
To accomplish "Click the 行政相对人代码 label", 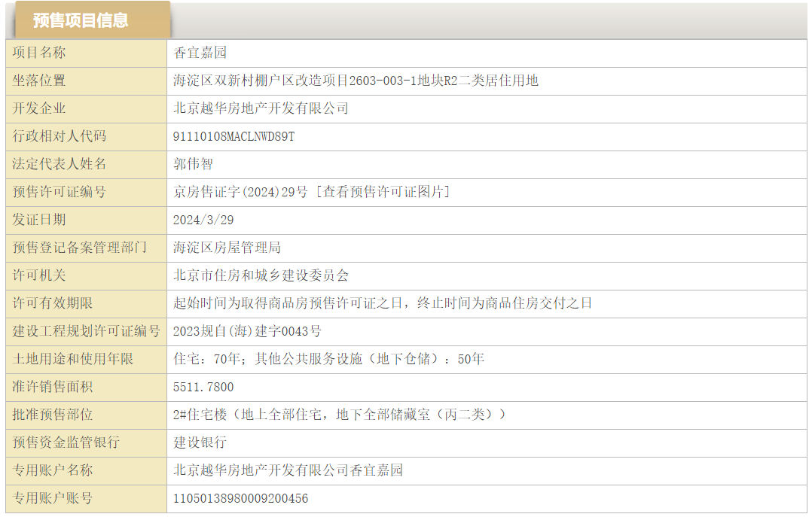I will pyautogui.click(x=59, y=136).
